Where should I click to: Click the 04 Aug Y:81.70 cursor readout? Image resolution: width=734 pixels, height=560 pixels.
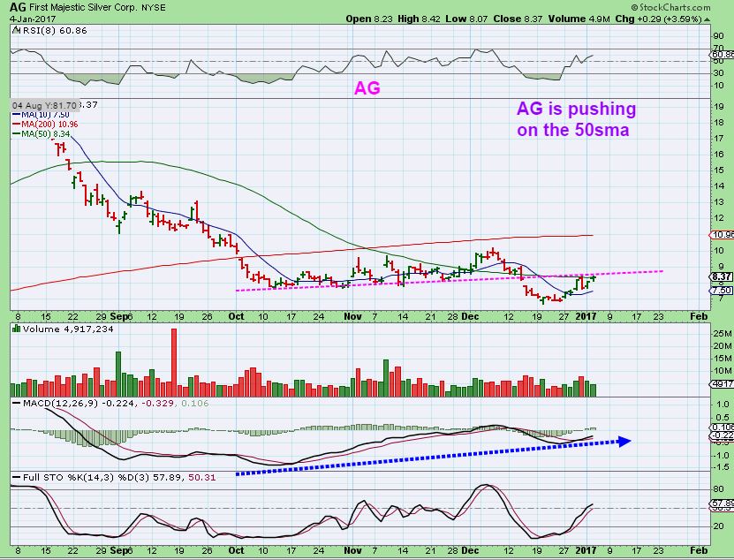[x=44, y=105]
